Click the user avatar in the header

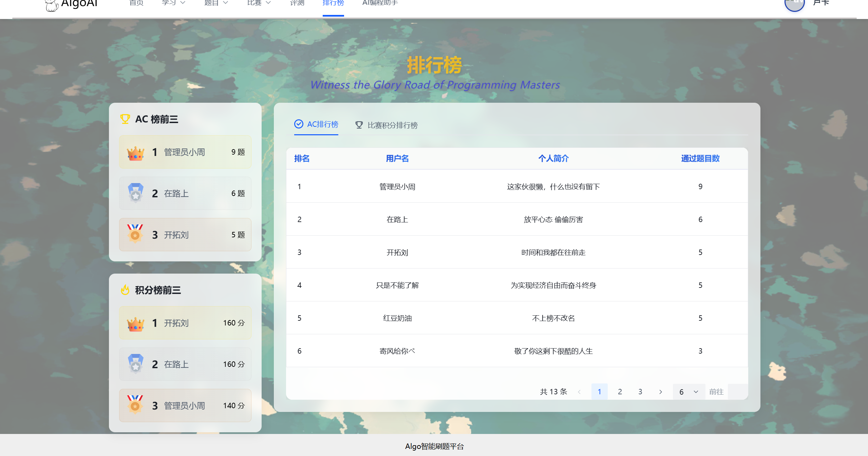click(794, 3)
